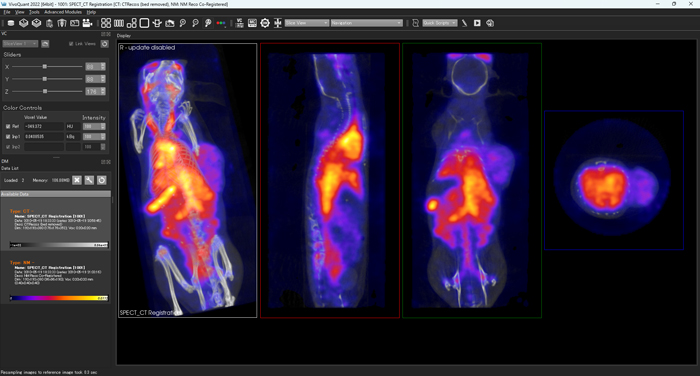Viewport: 700px width, 376px height.
Task: Click the reload icon next to the wrench
Action: pyautogui.click(x=102, y=180)
